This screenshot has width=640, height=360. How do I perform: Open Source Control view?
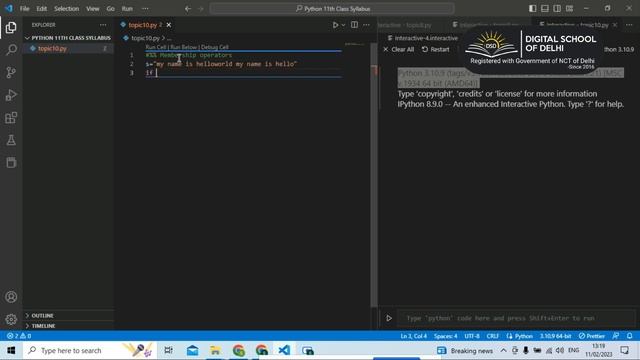point(11,72)
